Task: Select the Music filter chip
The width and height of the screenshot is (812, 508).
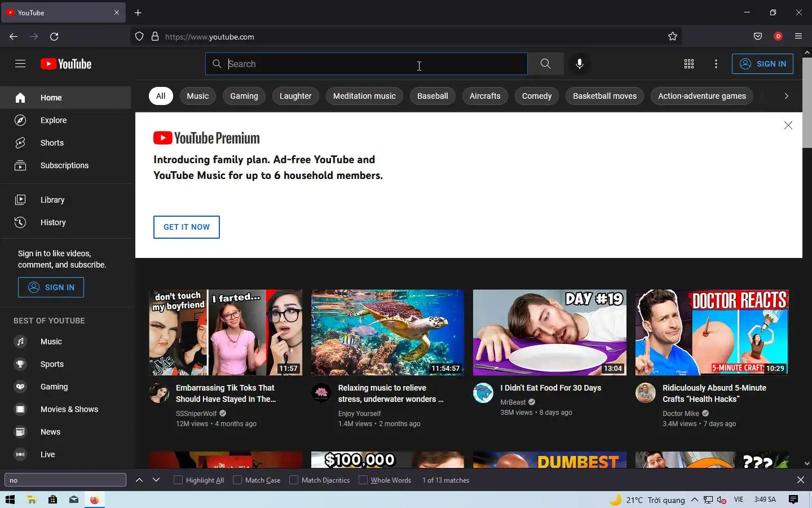Action: coord(198,96)
